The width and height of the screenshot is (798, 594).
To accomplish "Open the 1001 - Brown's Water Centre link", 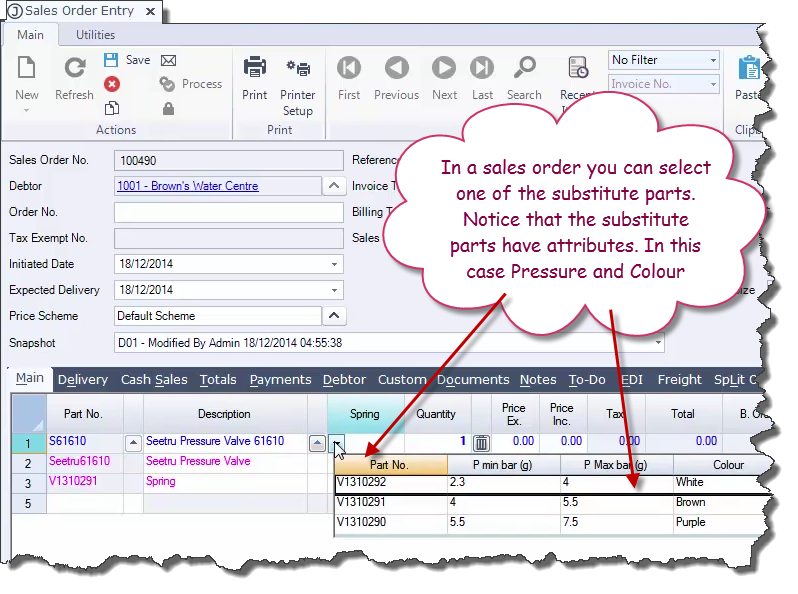I will click(x=188, y=186).
